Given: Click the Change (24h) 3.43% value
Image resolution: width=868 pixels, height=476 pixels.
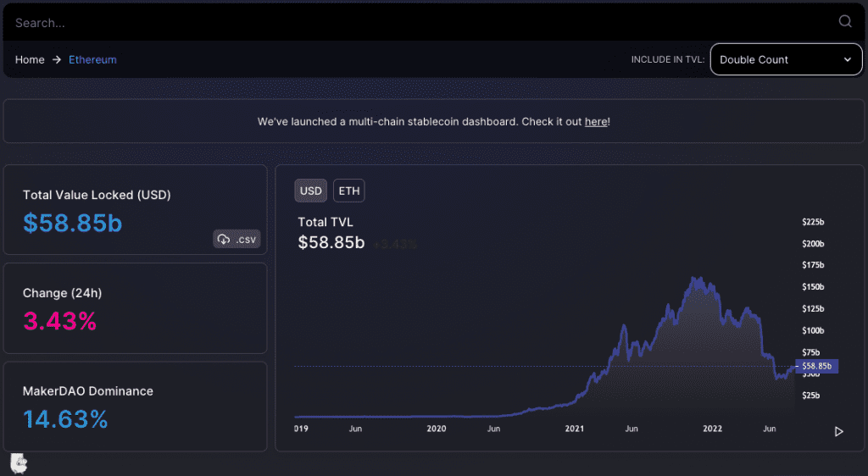Looking at the screenshot, I should pyautogui.click(x=60, y=321).
